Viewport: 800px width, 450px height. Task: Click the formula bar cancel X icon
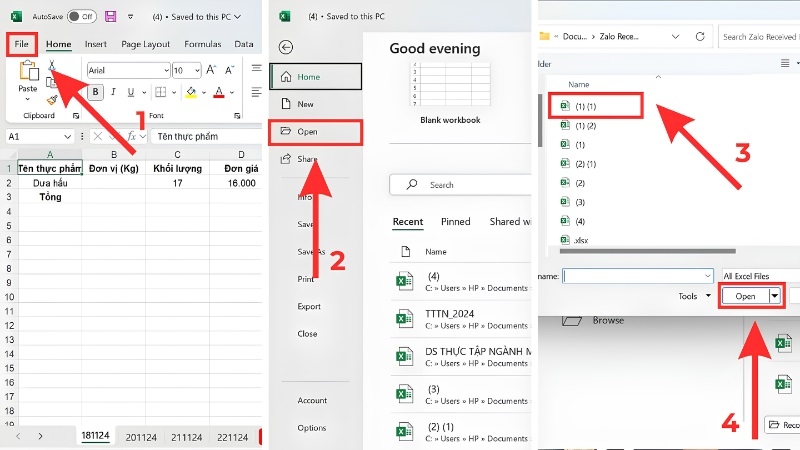point(97,136)
